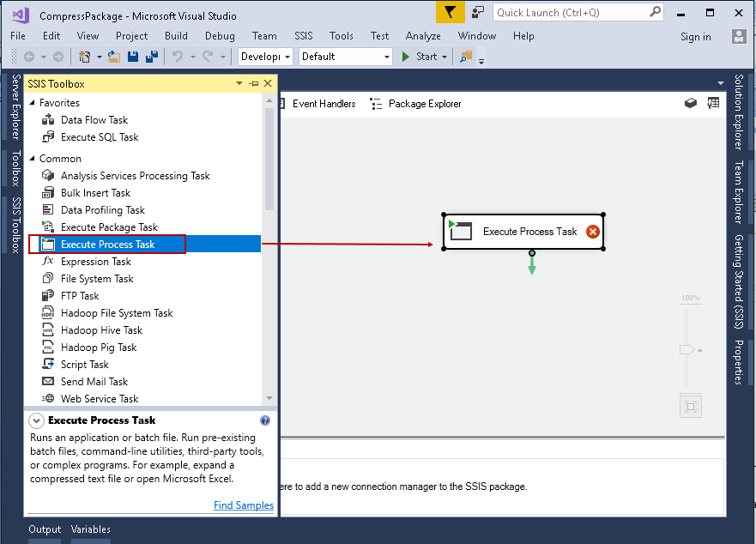Open the Find Samples link
This screenshot has height=544, width=756.
point(244,505)
